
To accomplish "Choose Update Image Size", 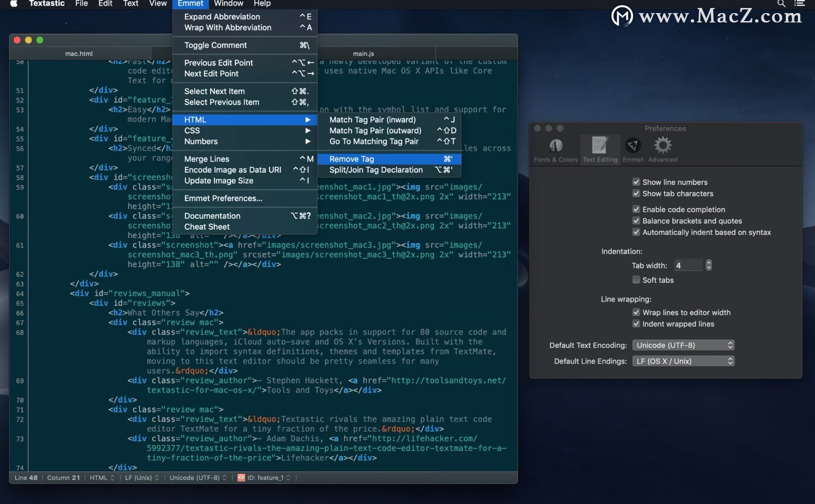I will (245, 181).
